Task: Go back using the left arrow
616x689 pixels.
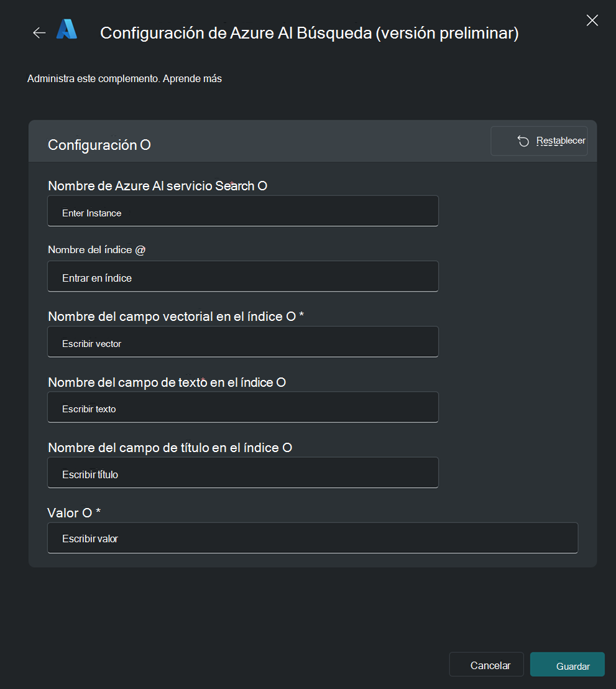Action: coord(39,33)
